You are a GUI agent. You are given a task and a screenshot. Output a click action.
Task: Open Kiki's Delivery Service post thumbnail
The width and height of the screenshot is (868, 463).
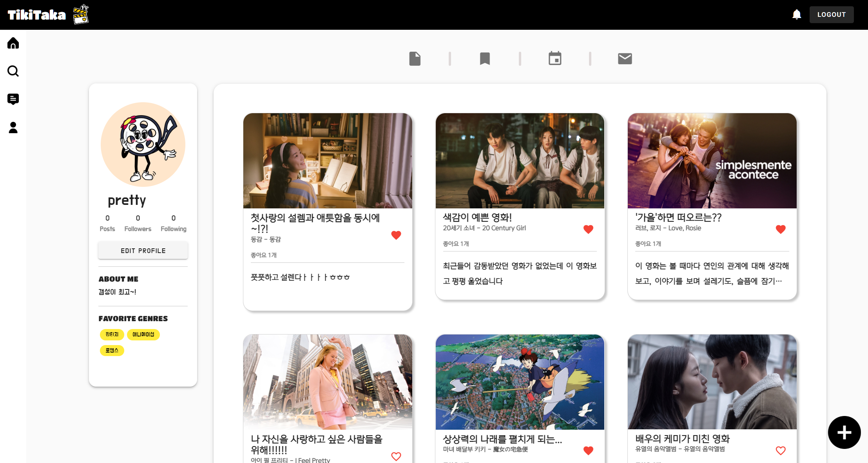[x=520, y=382]
